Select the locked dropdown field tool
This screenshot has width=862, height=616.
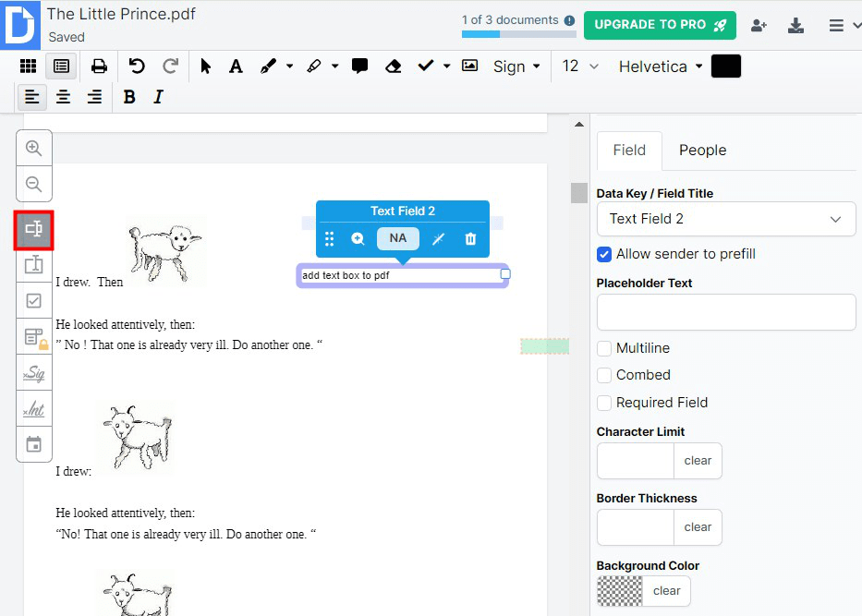[x=34, y=337]
